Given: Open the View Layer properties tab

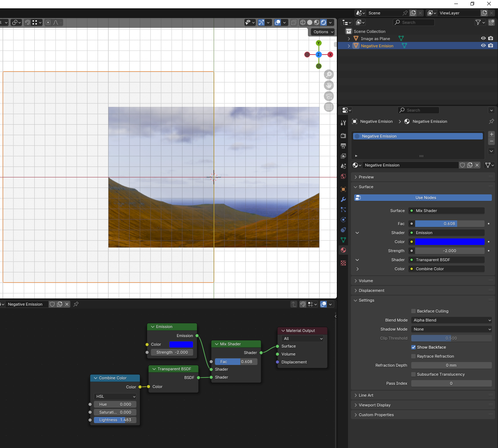Looking at the screenshot, I should pos(343,156).
